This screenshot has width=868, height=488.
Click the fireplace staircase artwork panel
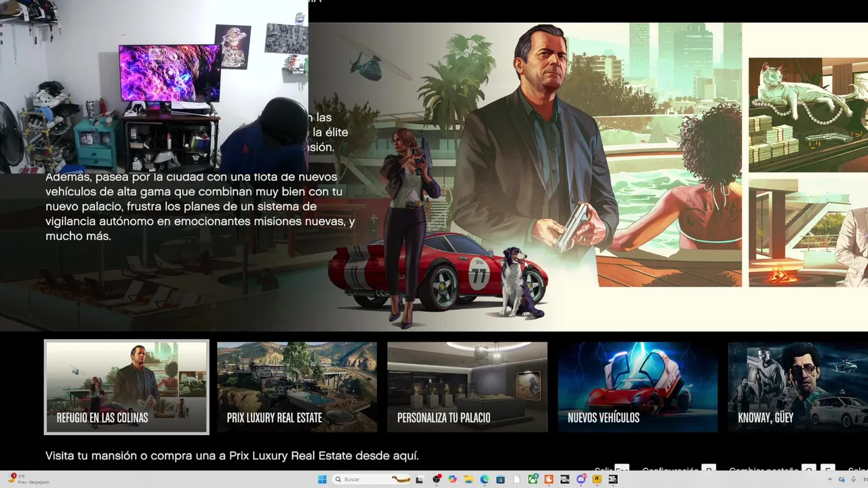tap(808, 232)
